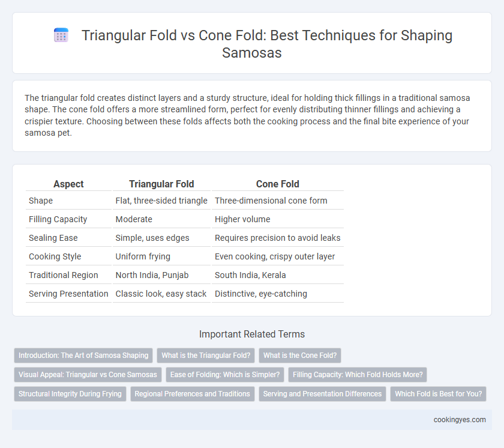Open 'Introduction: The Art of Samosa Shaping' tag

[83, 356]
